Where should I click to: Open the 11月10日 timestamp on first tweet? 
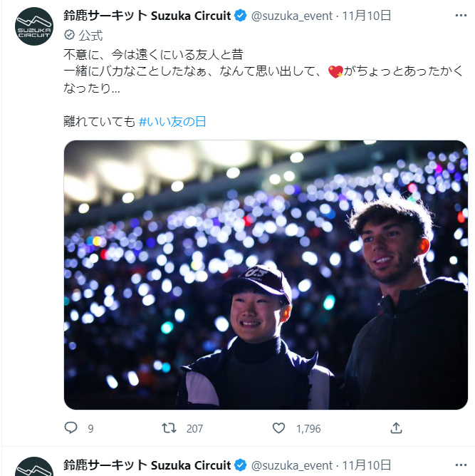pos(367,16)
